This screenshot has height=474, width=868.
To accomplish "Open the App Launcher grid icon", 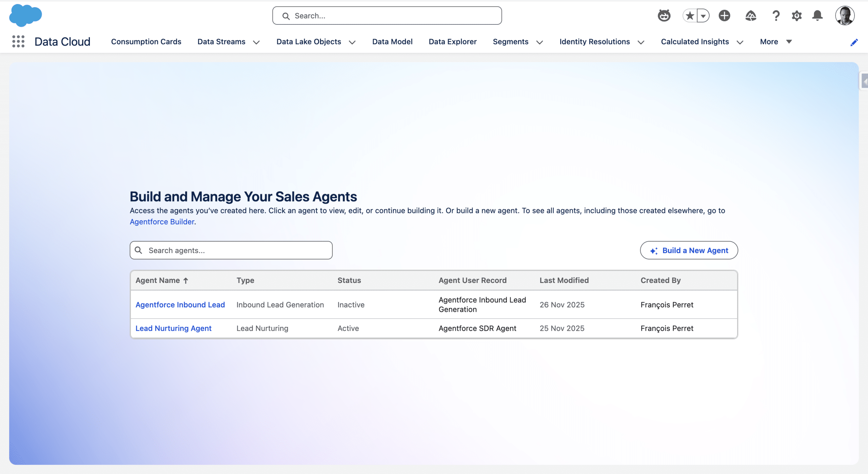I will [x=18, y=41].
